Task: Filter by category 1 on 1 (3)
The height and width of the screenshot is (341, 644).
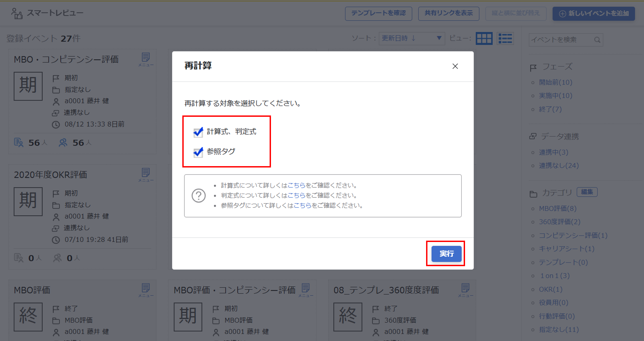Action: click(x=555, y=276)
